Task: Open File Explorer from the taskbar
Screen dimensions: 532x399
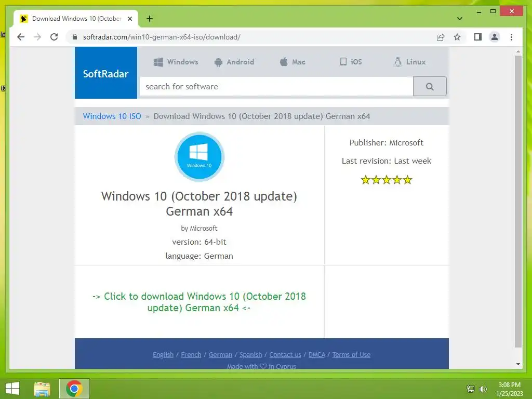Action: pyautogui.click(x=42, y=389)
